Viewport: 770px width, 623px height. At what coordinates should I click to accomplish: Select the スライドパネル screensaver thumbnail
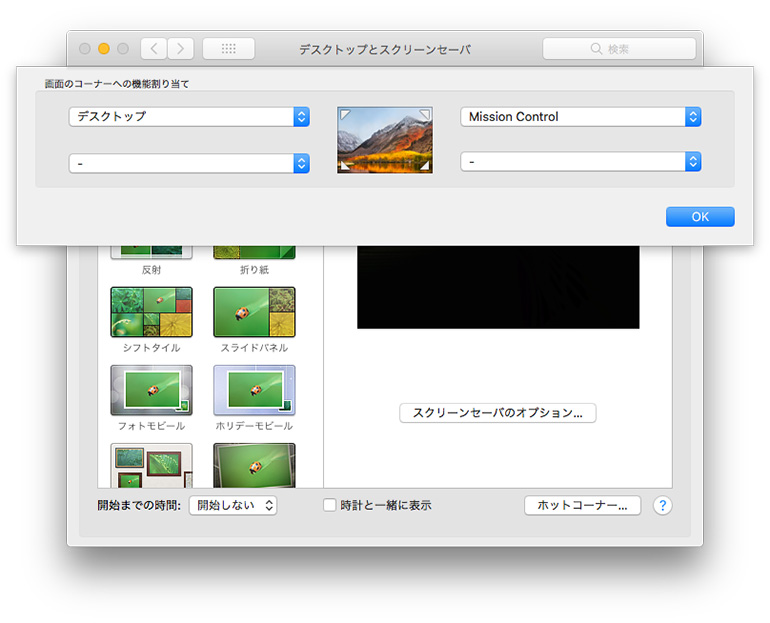point(254,312)
